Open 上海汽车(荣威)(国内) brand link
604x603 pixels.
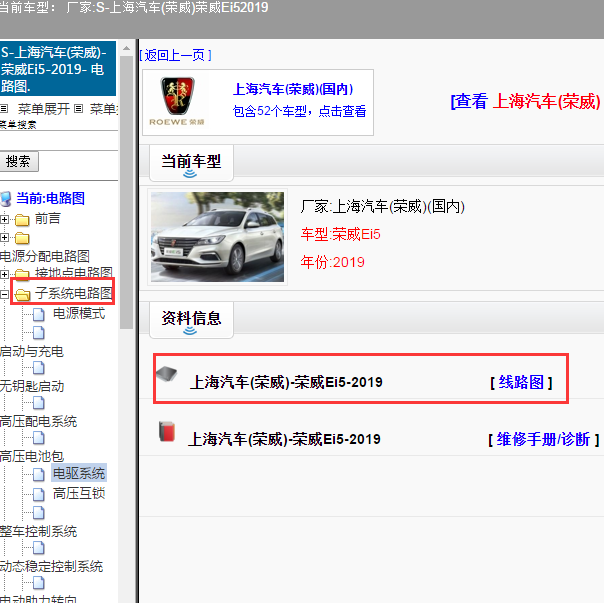pyautogui.click(x=293, y=89)
